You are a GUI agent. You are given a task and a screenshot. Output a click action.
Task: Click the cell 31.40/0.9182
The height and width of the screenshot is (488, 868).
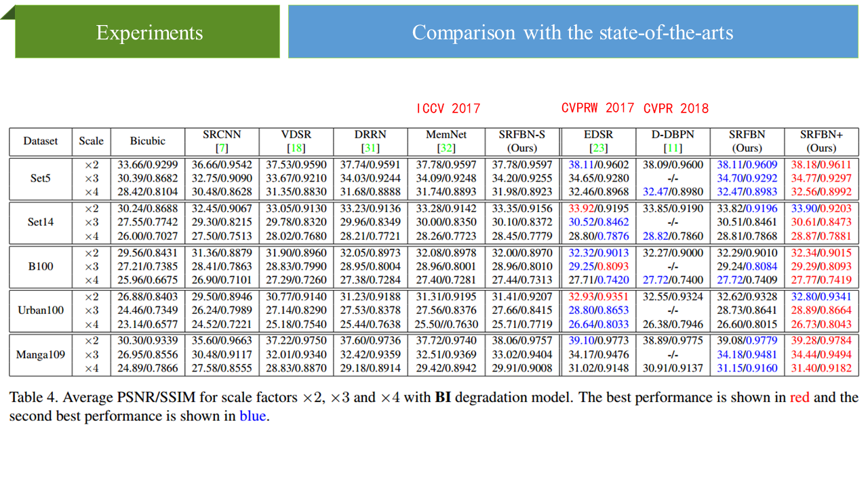(x=821, y=368)
